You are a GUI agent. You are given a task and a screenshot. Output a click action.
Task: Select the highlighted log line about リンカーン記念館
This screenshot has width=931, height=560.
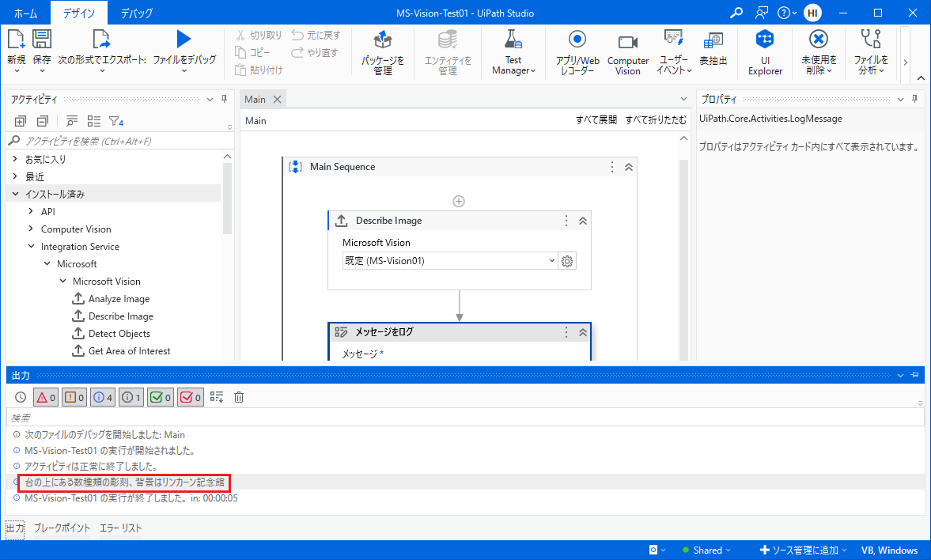tap(125, 482)
